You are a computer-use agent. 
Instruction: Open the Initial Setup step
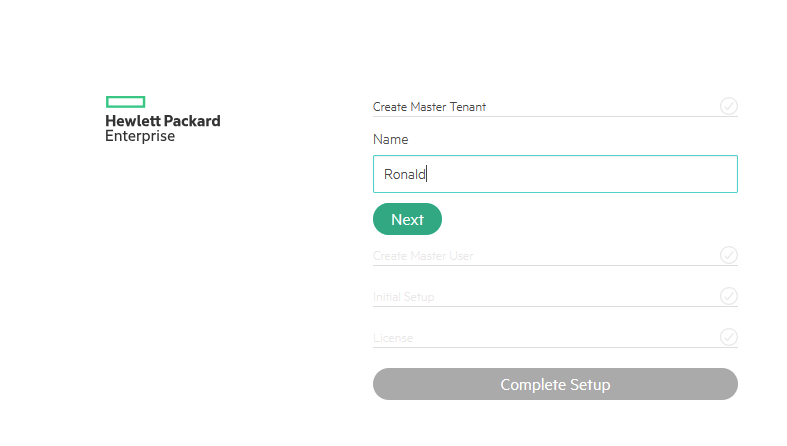pyautogui.click(x=403, y=297)
